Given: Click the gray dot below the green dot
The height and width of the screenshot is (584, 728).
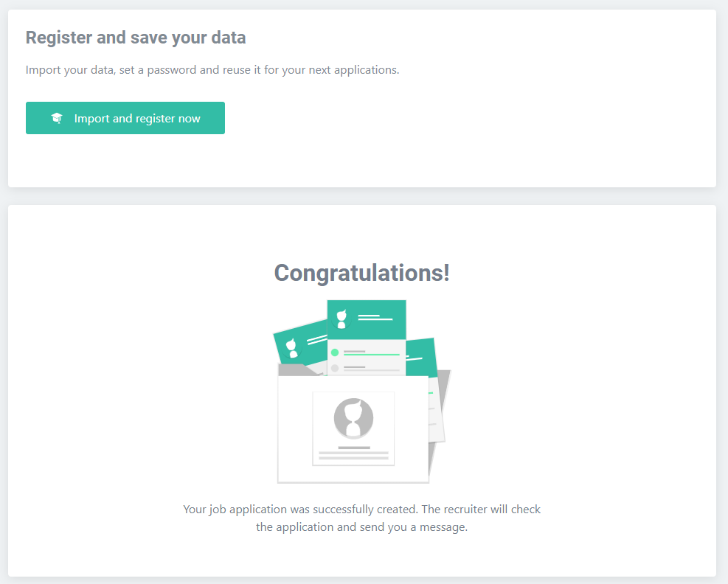Looking at the screenshot, I should [335, 368].
